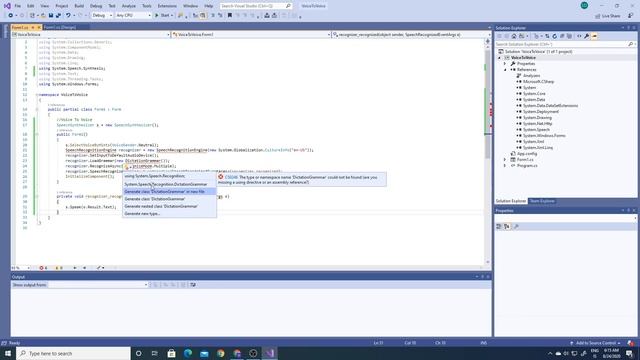Open the recognizer_recognized member dropdown
Viewport: 640px width, 360px height.
pos(411,35)
